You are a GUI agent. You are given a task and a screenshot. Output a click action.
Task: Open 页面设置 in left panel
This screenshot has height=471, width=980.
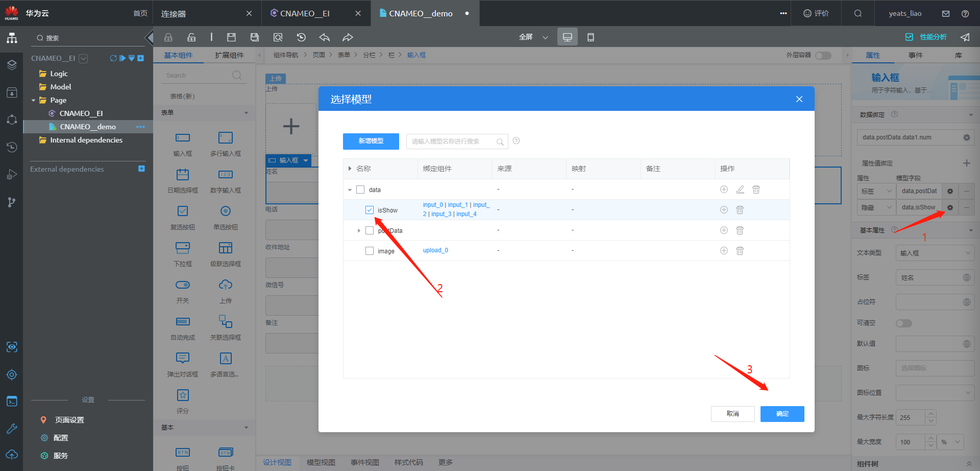pyautogui.click(x=69, y=420)
